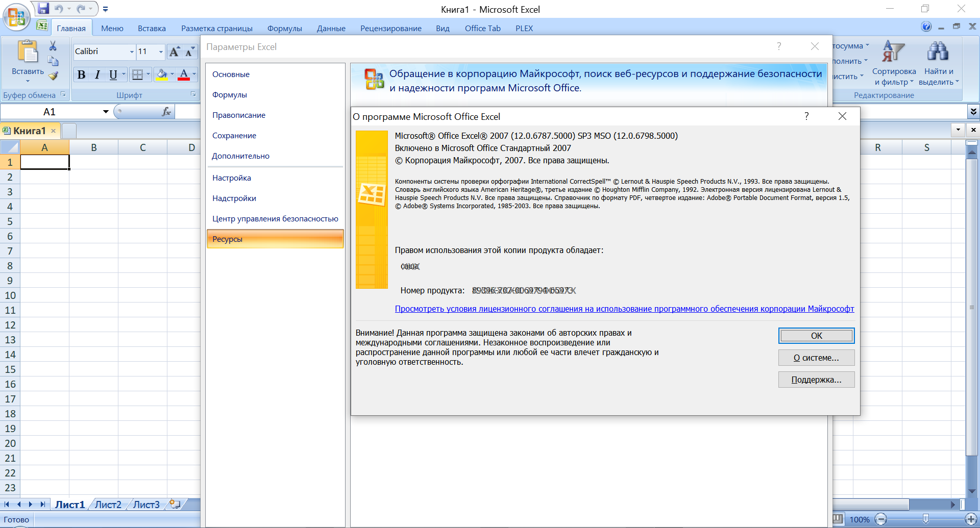Save the workbook via quick access toolbar
This screenshot has width=980, height=528.
pyautogui.click(x=43, y=9)
